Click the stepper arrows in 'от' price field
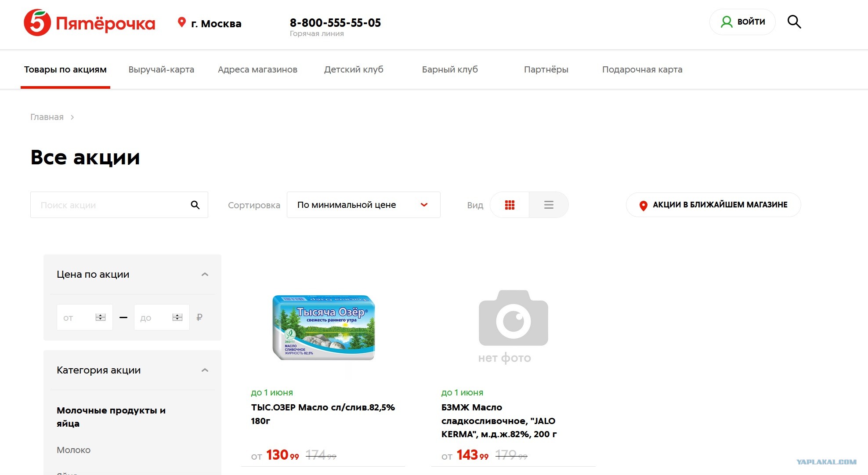868x475 pixels. point(101,317)
